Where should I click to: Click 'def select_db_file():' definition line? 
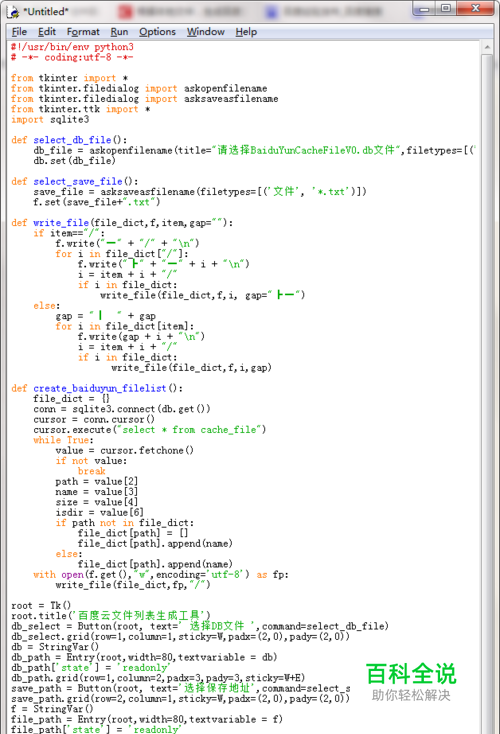coord(69,140)
